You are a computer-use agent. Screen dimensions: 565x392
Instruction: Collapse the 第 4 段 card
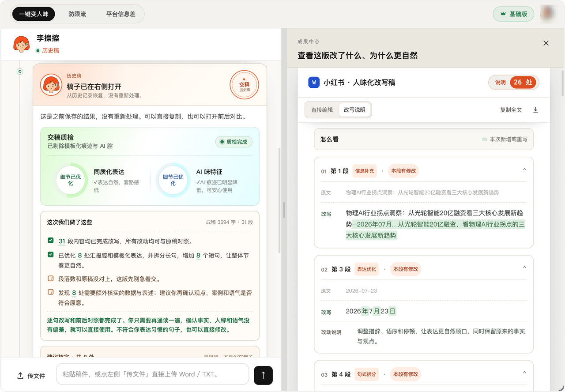pyautogui.click(x=524, y=373)
